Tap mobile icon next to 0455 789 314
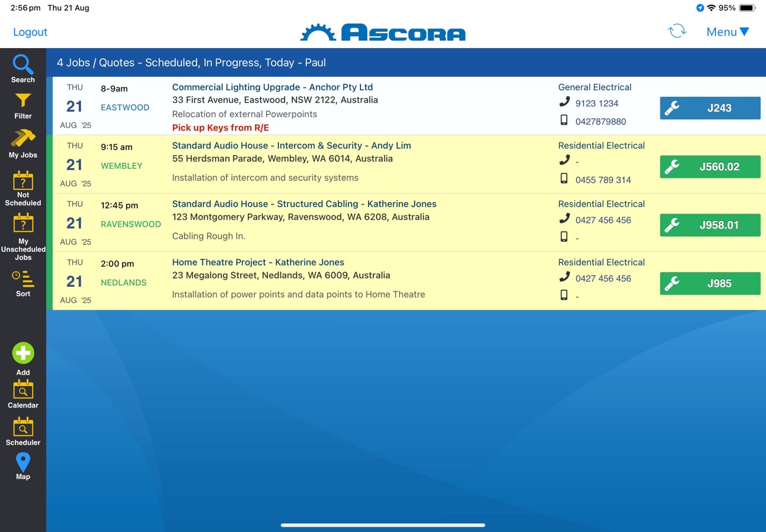The height and width of the screenshot is (532, 766). pyautogui.click(x=564, y=179)
